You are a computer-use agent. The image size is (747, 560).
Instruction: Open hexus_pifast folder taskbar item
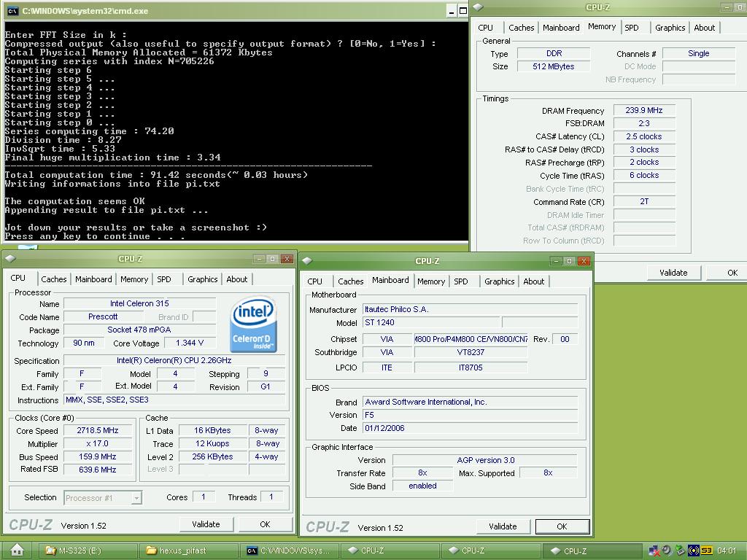[x=189, y=551]
